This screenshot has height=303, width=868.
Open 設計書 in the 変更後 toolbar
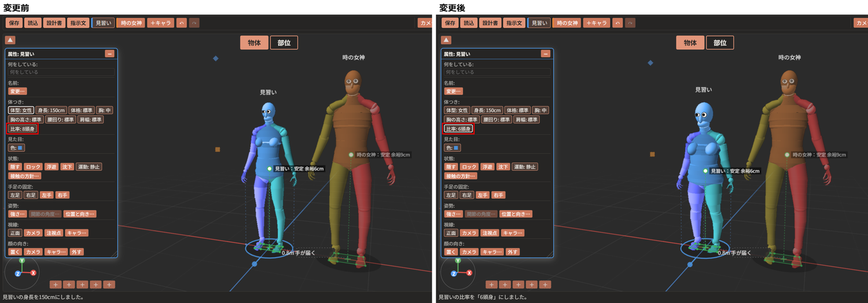[x=490, y=23]
